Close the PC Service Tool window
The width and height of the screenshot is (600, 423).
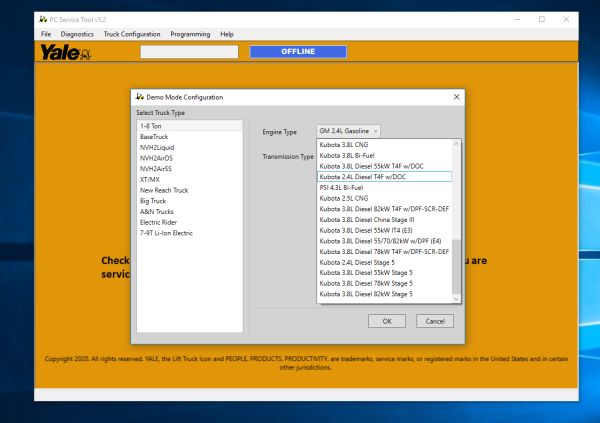click(x=566, y=19)
